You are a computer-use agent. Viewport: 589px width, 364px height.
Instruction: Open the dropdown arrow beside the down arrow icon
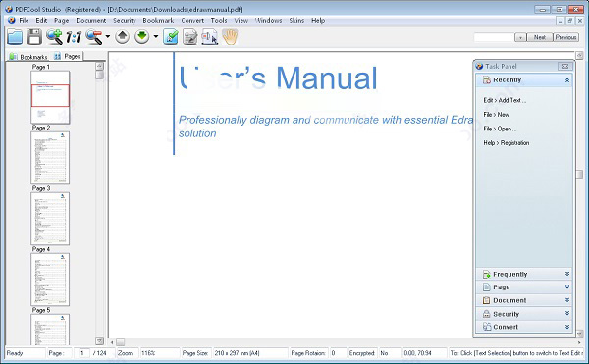click(156, 36)
